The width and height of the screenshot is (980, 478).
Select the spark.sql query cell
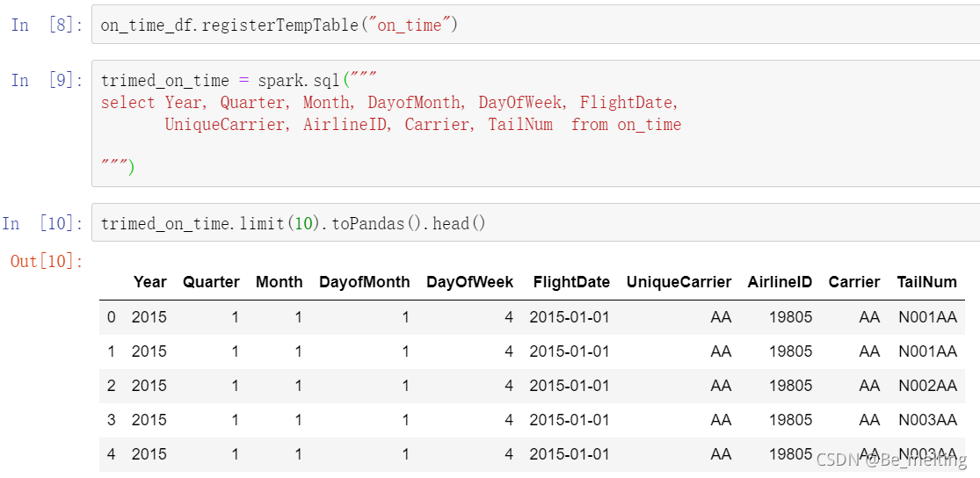point(535,124)
